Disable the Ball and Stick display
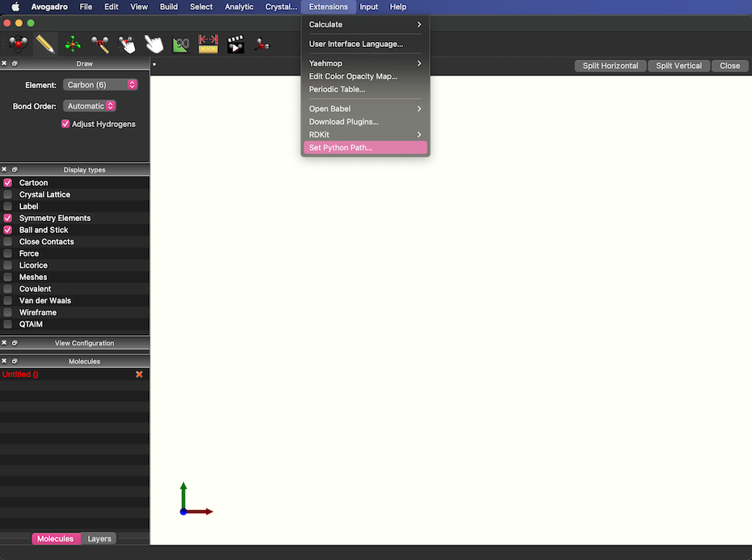752x560 pixels. pyautogui.click(x=8, y=230)
